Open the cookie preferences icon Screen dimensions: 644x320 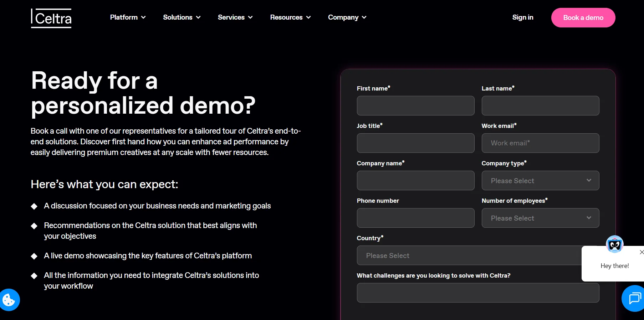9,300
